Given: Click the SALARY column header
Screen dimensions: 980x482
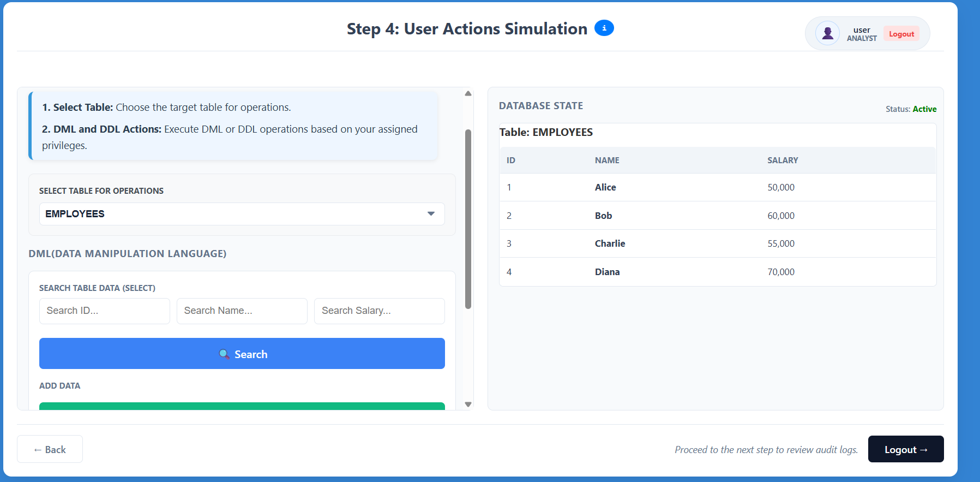Looking at the screenshot, I should pos(783,160).
